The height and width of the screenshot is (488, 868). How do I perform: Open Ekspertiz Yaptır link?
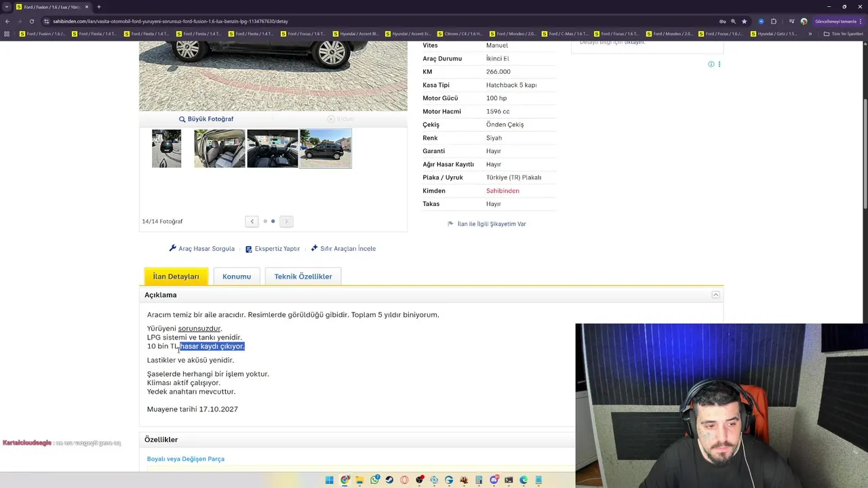[x=273, y=249]
